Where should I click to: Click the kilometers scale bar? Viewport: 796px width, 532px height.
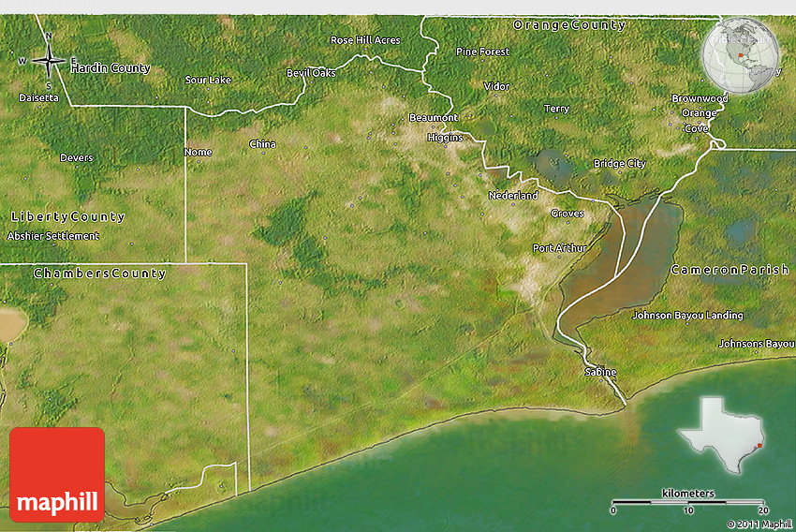pyautogui.click(x=687, y=502)
